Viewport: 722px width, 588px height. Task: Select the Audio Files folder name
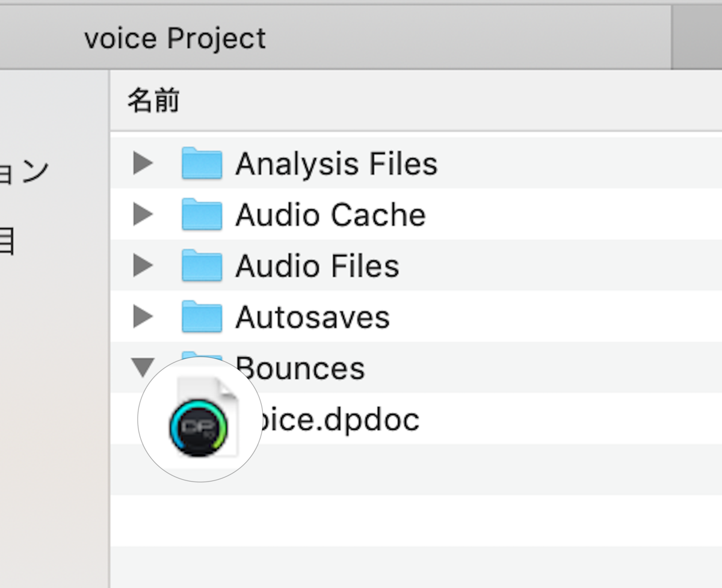(x=317, y=266)
